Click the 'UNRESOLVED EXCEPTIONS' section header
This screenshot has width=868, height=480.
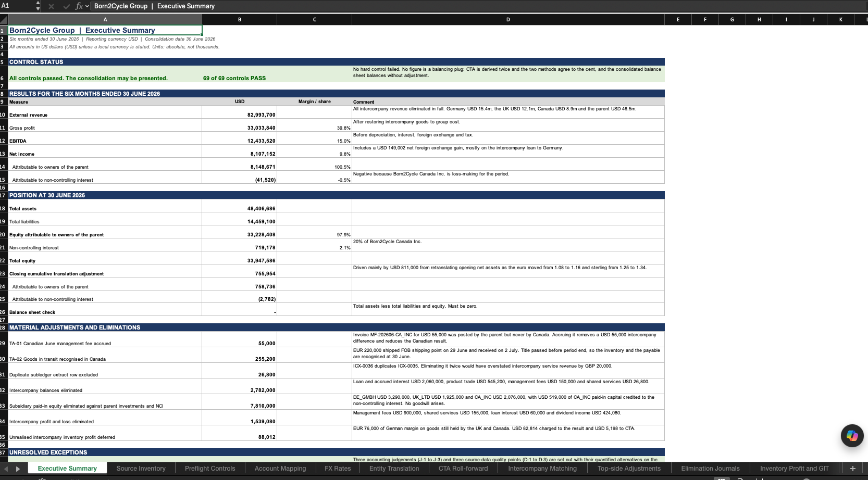coord(336,452)
